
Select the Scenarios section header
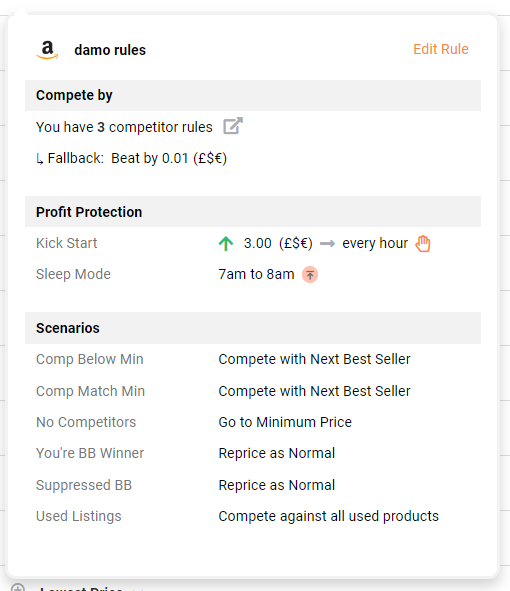(x=253, y=328)
